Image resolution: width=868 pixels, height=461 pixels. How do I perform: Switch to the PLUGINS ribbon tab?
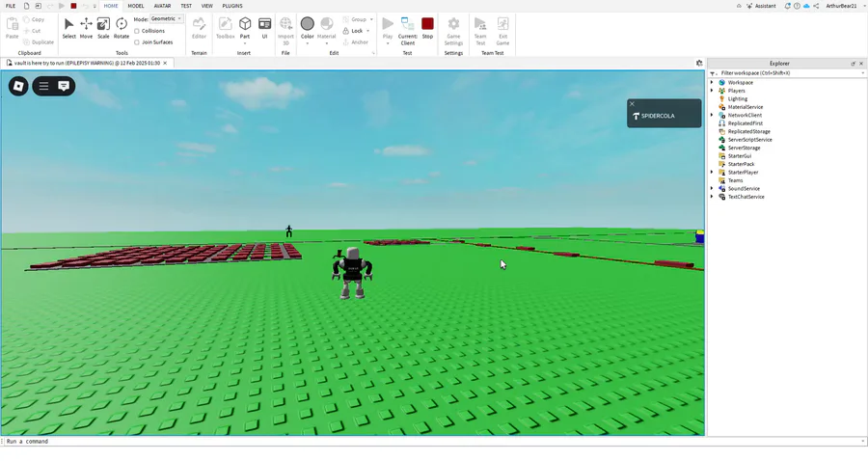coord(232,6)
